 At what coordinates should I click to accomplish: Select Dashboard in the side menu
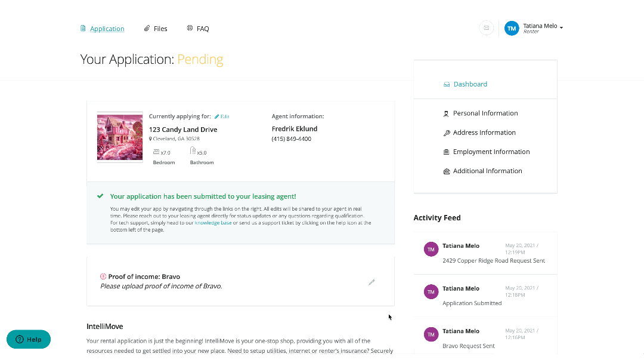pyautogui.click(x=470, y=84)
